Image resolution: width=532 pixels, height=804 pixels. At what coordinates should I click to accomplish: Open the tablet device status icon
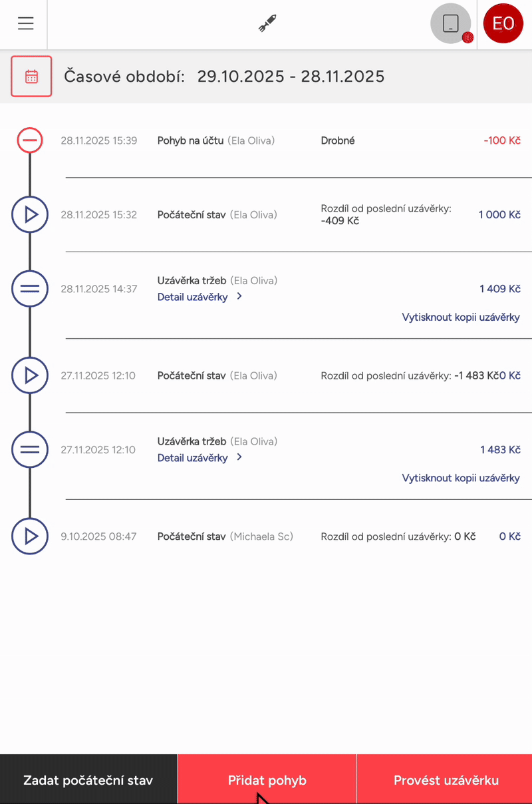[451, 24]
